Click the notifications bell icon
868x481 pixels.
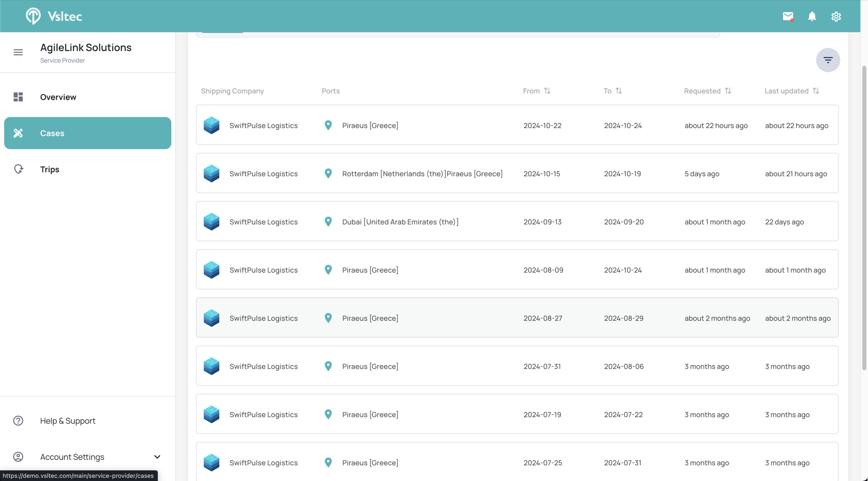(812, 17)
